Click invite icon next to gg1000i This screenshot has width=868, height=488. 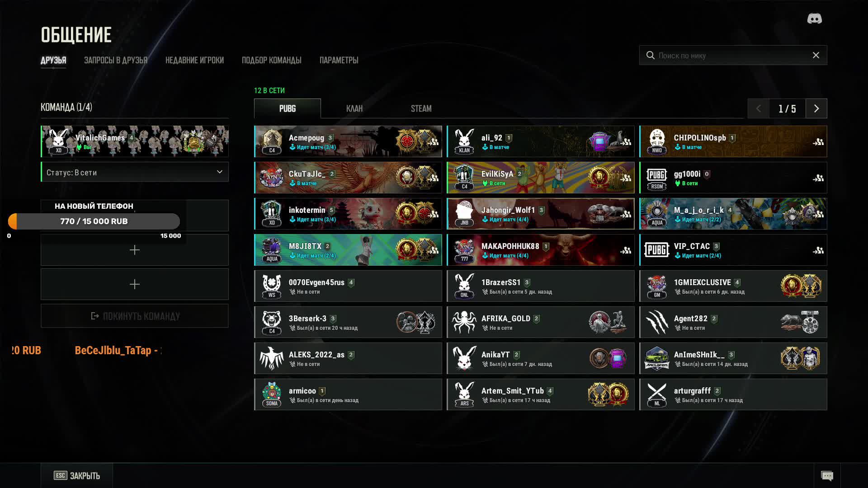pyautogui.click(x=818, y=178)
